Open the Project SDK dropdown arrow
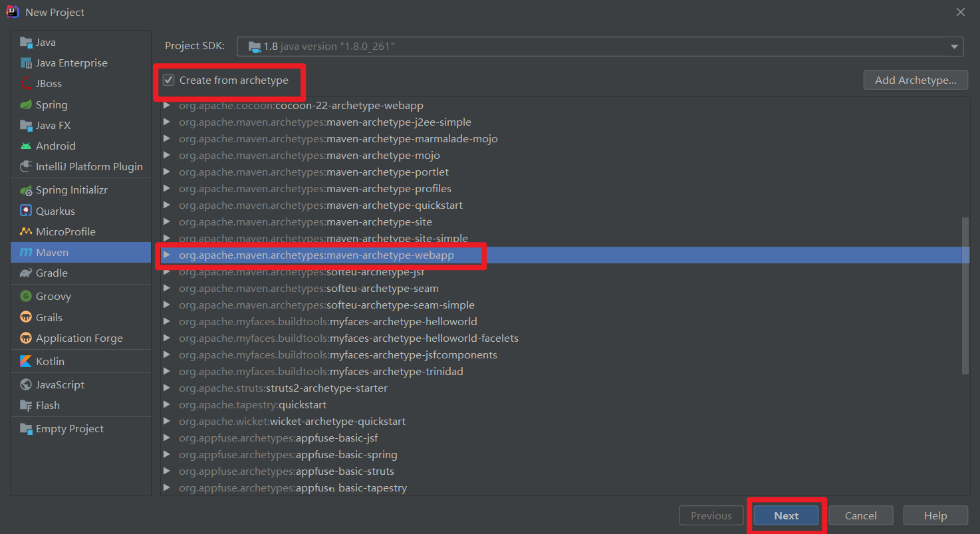The height and width of the screenshot is (534, 980). [954, 47]
